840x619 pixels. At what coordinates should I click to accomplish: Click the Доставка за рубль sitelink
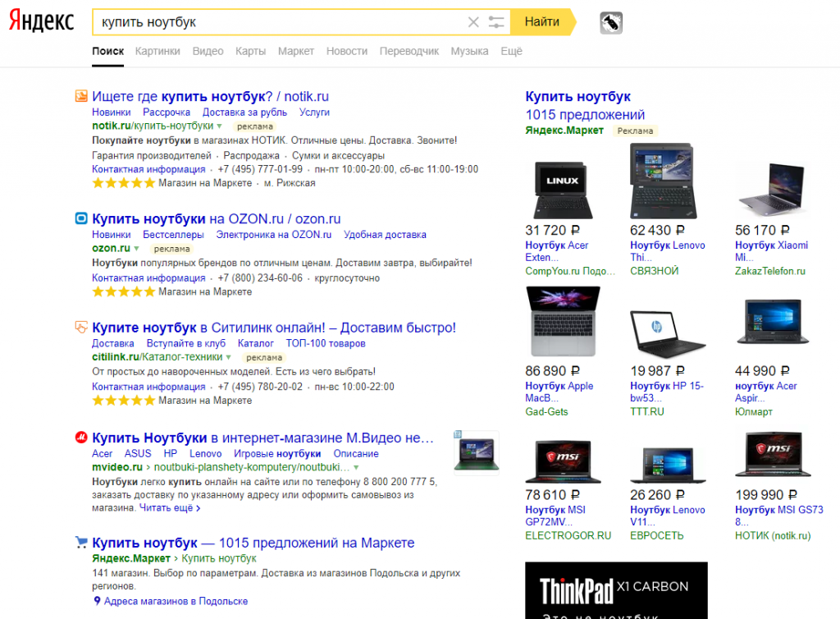pos(244,112)
